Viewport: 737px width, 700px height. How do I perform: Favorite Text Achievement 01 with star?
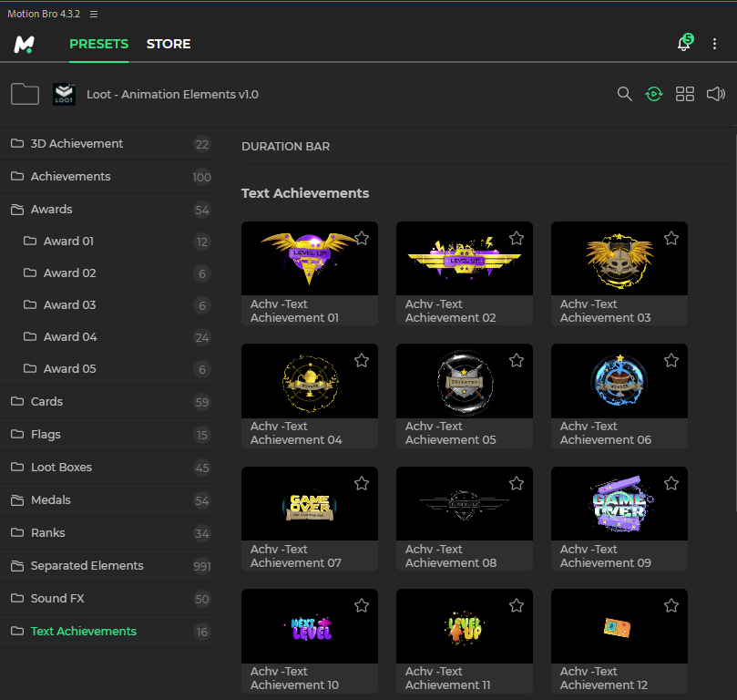[x=362, y=239]
